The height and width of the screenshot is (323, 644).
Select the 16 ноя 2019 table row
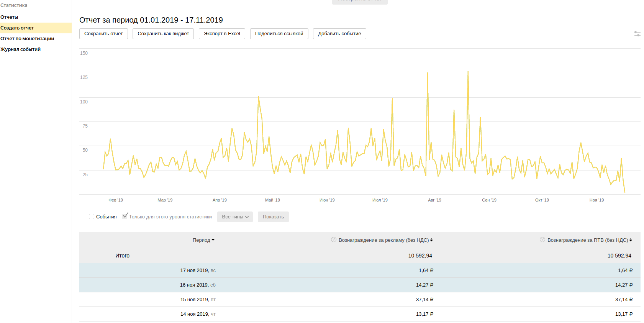[198, 285]
